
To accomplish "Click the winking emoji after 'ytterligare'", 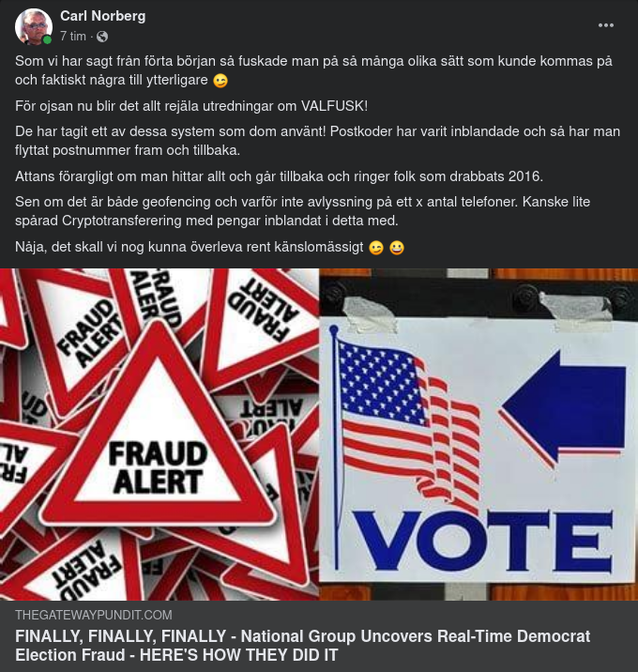I will pos(220,81).
